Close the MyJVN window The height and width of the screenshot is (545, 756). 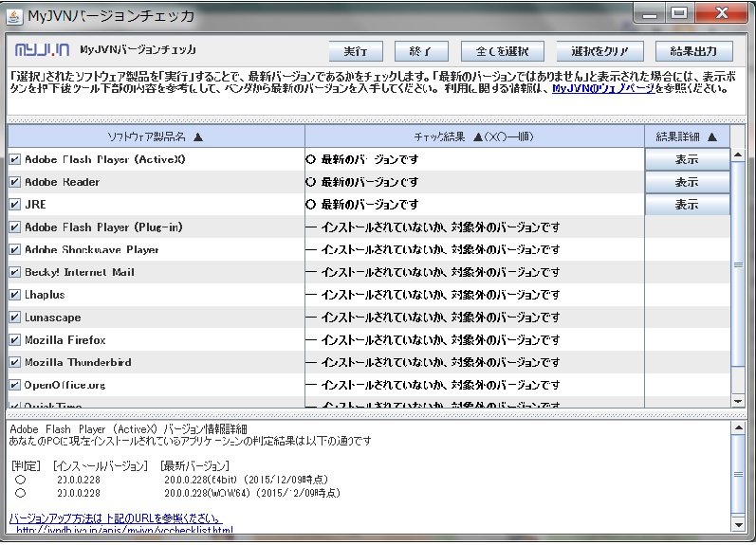point(722,13)
